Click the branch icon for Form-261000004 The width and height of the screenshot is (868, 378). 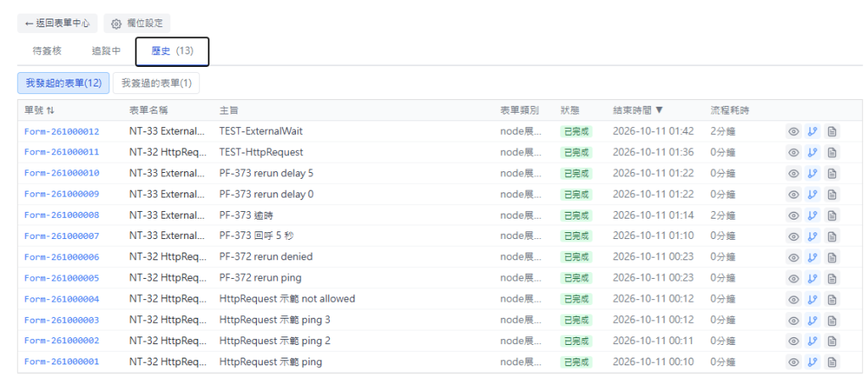(813, 299)
